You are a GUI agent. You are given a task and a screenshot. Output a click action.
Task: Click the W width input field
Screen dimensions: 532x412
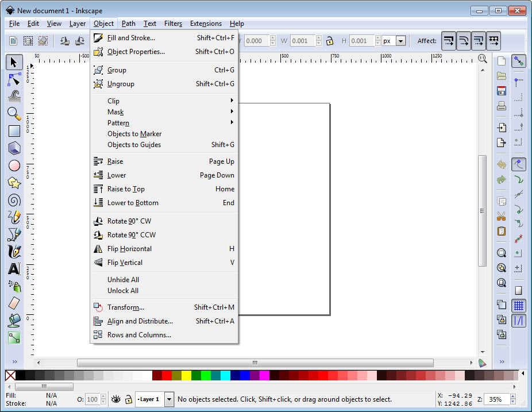point(303,41)
